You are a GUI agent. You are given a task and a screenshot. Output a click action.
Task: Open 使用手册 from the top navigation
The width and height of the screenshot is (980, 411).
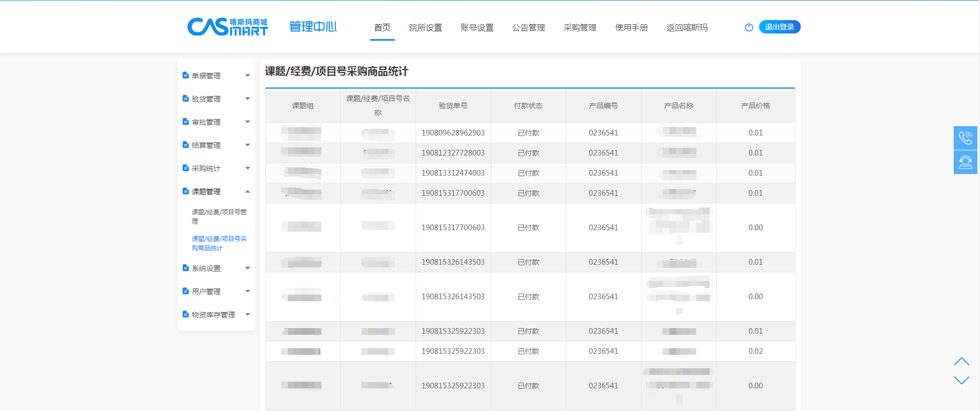pos(631,28)
